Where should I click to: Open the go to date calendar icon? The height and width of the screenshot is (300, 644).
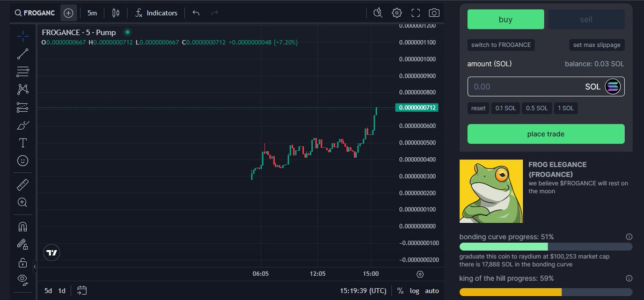coord(82,291)
